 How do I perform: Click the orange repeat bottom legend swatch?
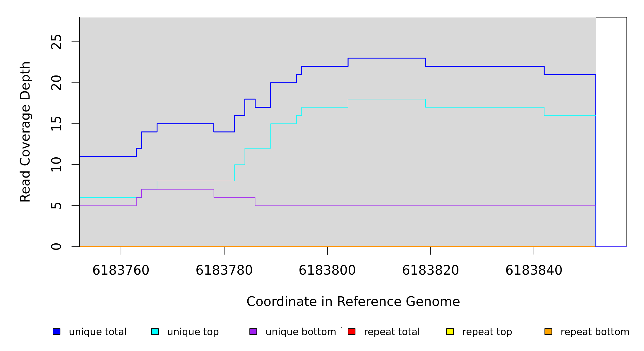(548, 331)
